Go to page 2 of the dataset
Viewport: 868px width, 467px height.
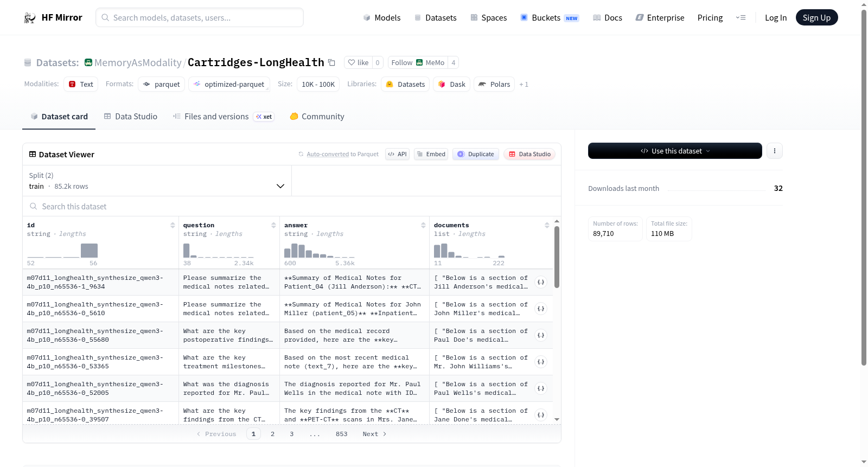272,434
